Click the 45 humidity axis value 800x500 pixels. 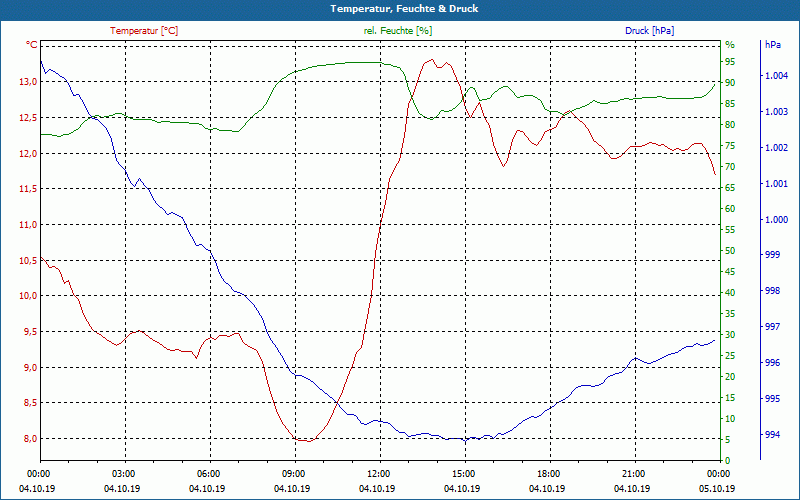[x=730, y=272]
